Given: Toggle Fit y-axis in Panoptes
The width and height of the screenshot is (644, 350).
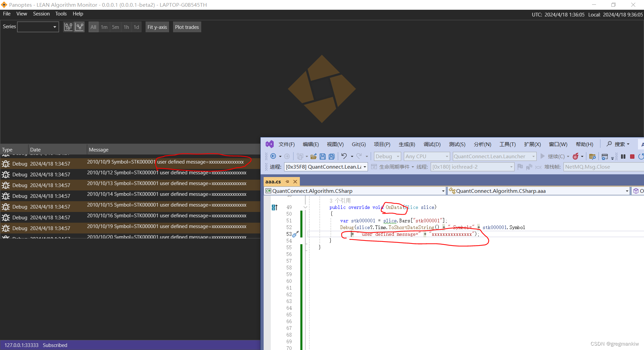Looking at the screenshot, I should coord(157,27).
